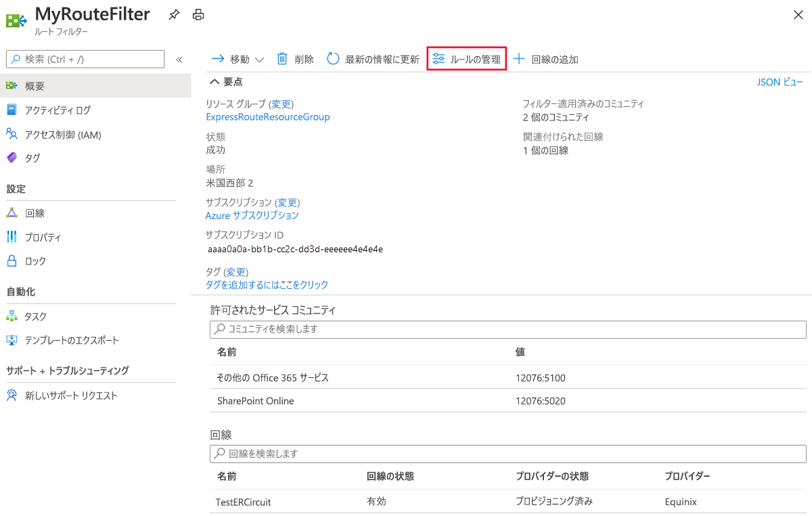This screenshot has height=516, width=812.
Task: Click the value 12076:5020
Action: coord(540,401)
